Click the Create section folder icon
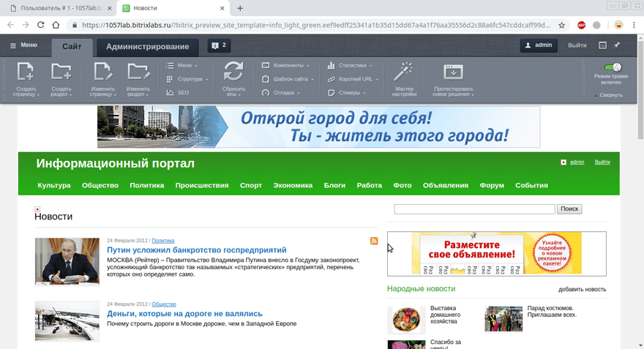644x349 pixels. pos(61,72)
